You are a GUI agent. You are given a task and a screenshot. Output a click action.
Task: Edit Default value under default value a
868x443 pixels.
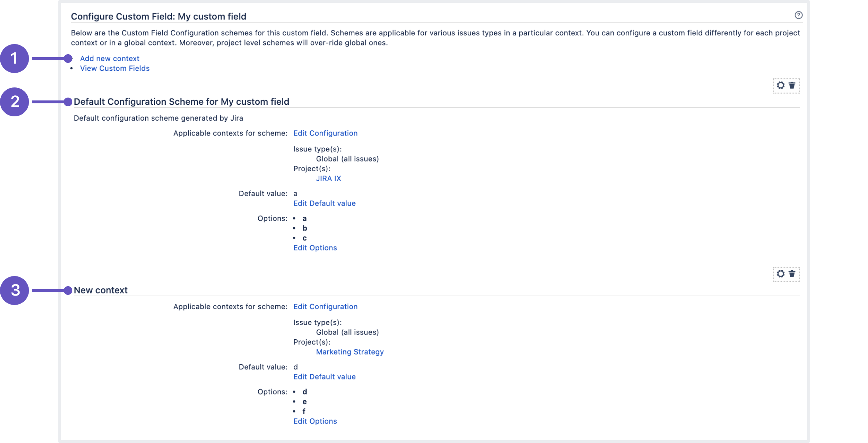click(324, 203)
